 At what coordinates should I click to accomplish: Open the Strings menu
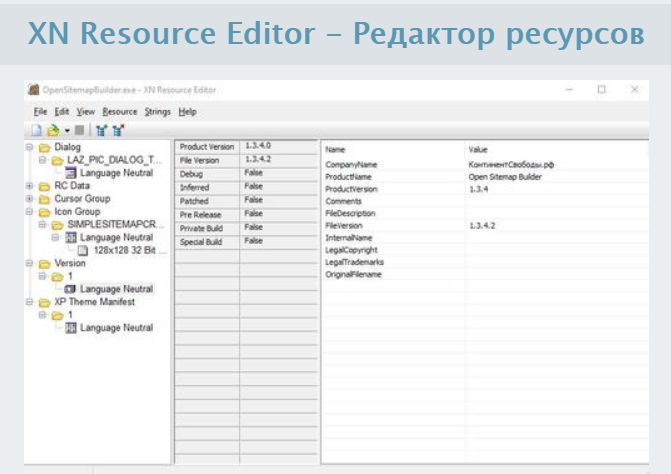pos(157,112)
